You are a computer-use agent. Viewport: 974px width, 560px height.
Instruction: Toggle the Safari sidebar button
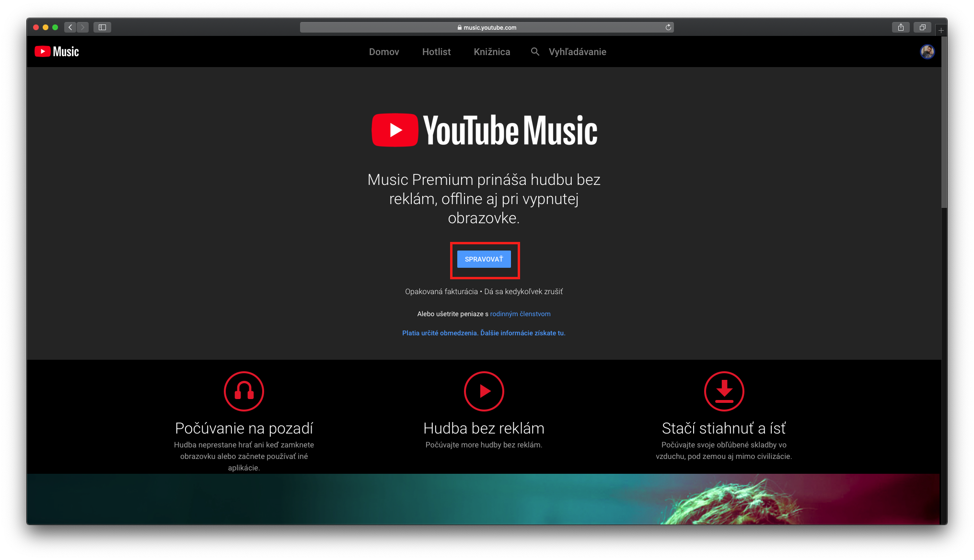click(102, 27)
